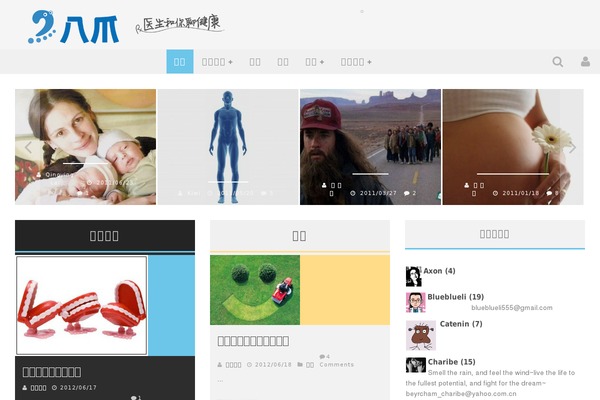Click author icon in 2012/06/17 post meta
600x400 pixels.
pyautogui.click(x=24, y=388)
